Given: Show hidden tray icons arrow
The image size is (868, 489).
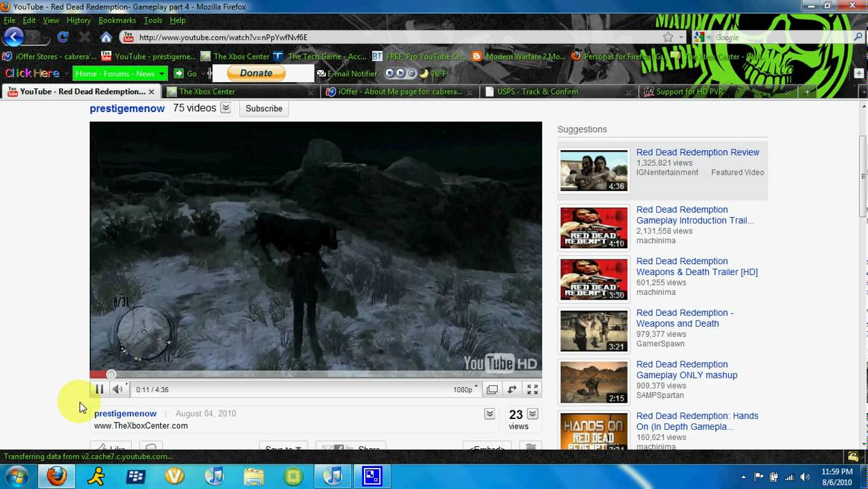Looking at the screenshot, I should point(743,476).
